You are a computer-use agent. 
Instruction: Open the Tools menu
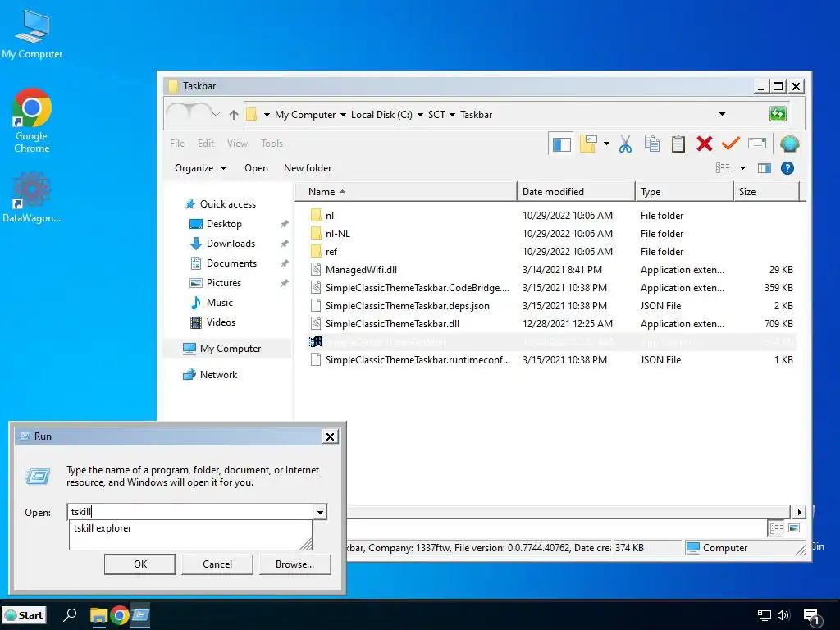point(272,143)
